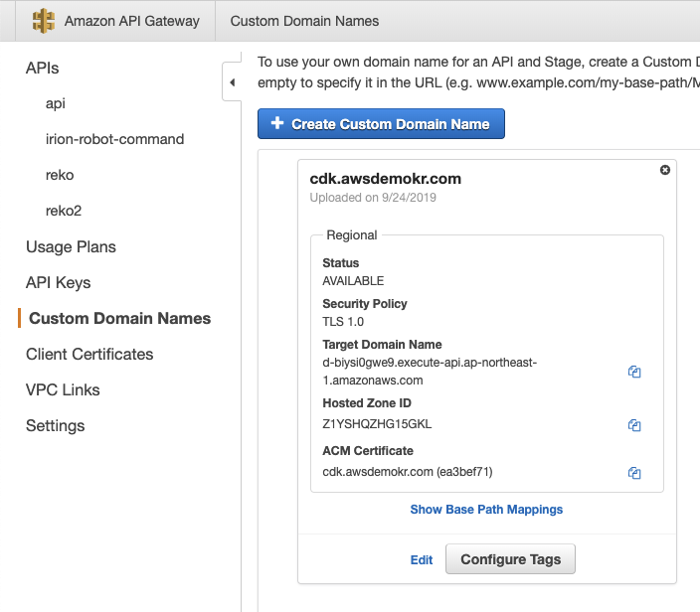The width and height of the screenshot is (700, 612).
Task: Select Custom Domain Names in sidebar
Action: click(119, 319)
